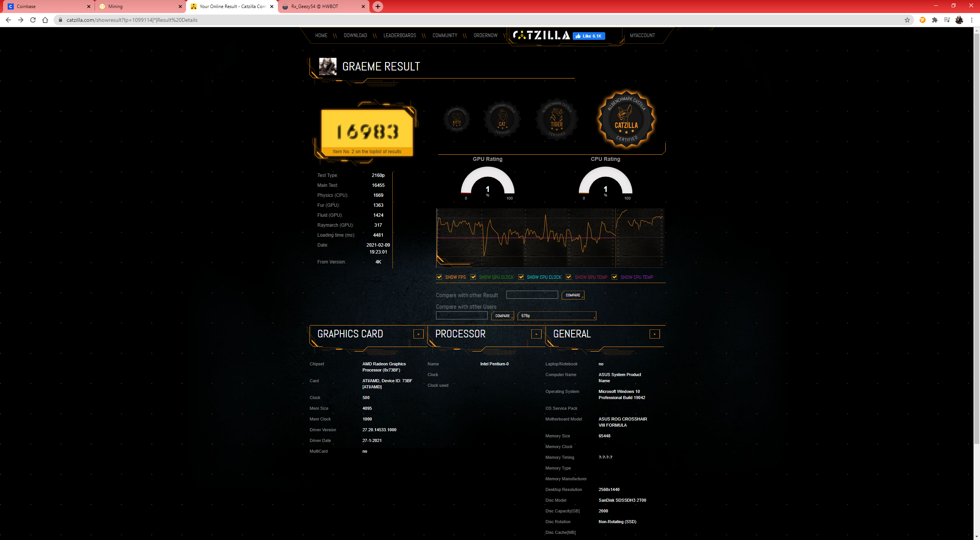Image resolution: width=980 pixels, height=540 pixels.
Task: Click the Graeme user avatar
Action: coord(328,67)
